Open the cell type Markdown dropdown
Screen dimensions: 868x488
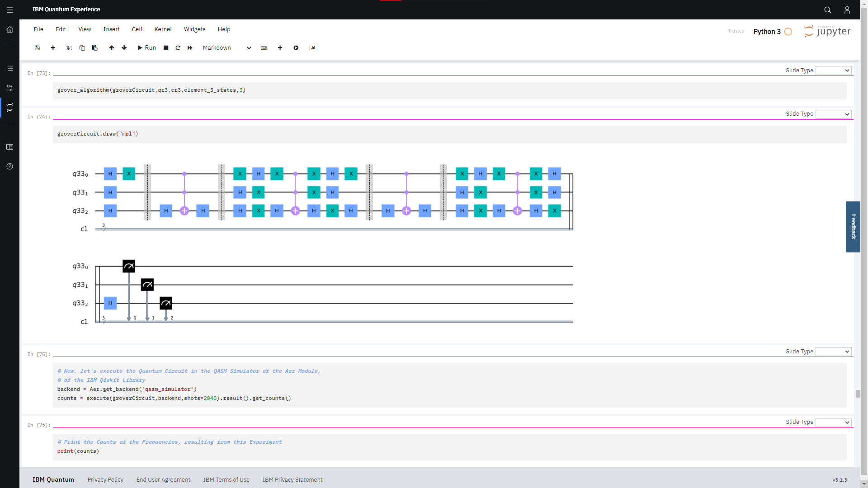point(227,48)
